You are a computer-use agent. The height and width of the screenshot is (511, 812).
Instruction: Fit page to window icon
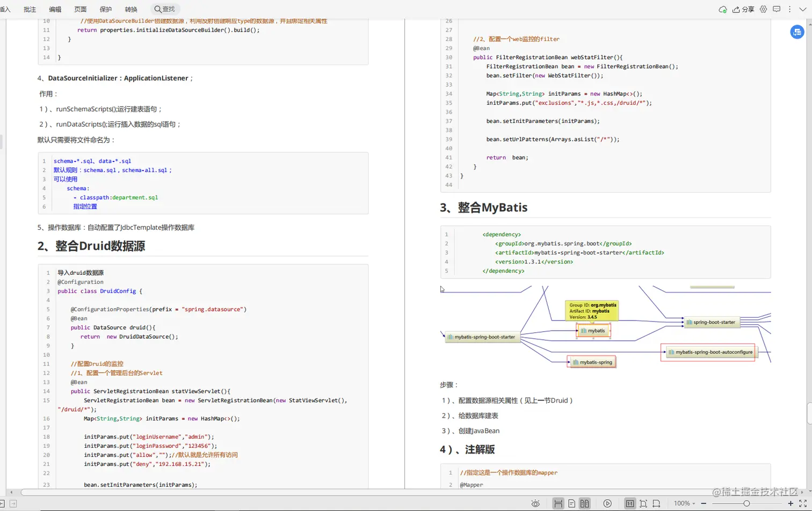coord(643,503)
